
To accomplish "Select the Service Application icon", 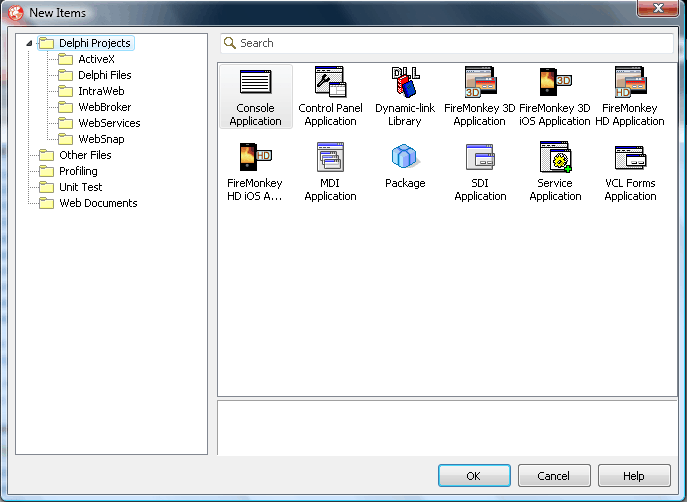I will point(555,157).
